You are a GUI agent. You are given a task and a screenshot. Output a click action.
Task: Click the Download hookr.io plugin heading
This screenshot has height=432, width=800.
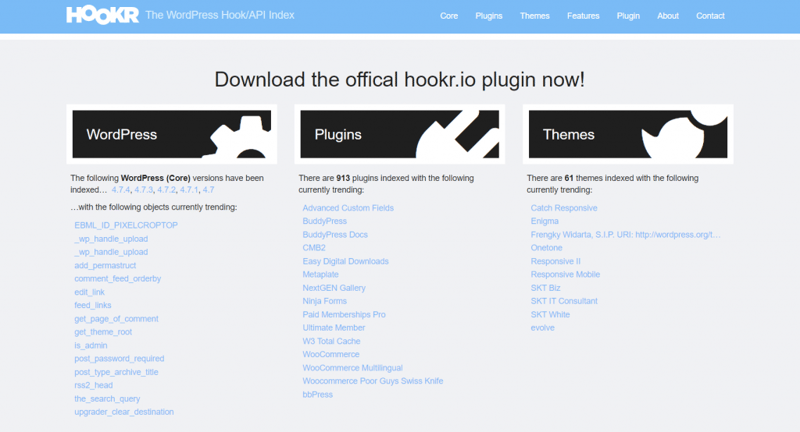(399, 80)
